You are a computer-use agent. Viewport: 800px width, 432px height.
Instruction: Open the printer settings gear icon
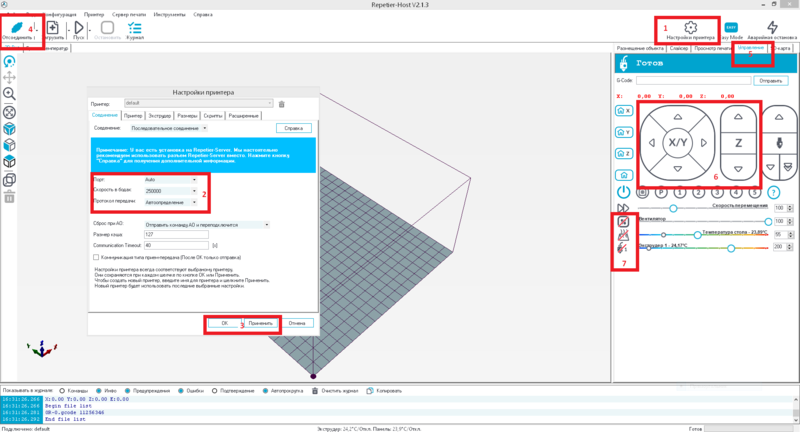[x=689, y=27]
